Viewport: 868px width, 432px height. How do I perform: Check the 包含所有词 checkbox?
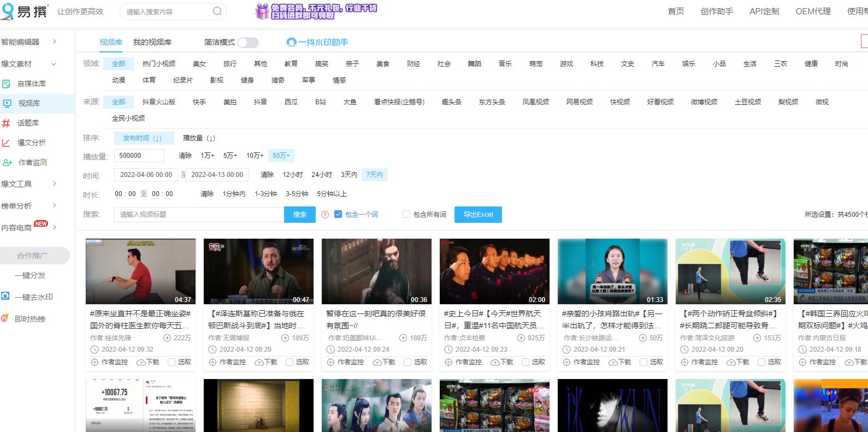(x=406, y=215)
